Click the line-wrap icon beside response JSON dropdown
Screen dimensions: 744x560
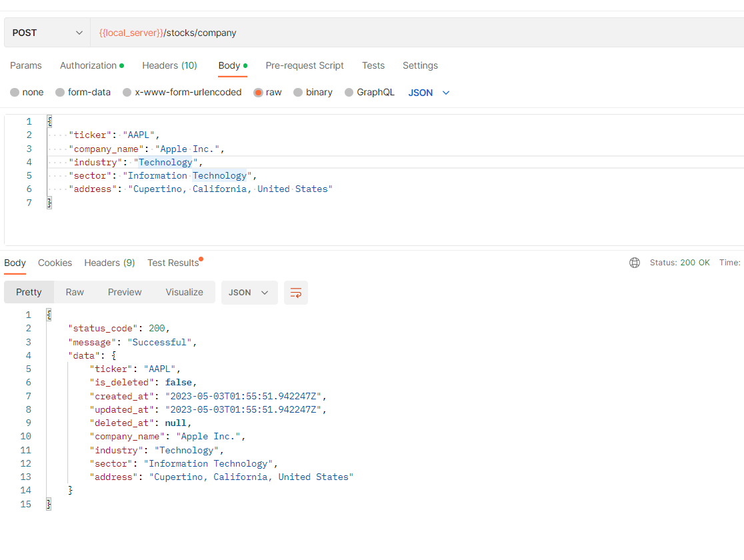pos(296,292)
